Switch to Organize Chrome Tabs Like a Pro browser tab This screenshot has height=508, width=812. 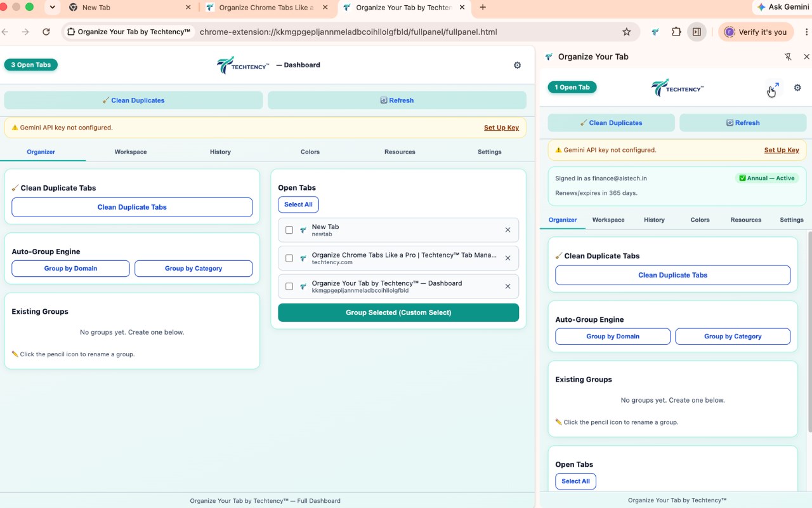pos(266,8)
